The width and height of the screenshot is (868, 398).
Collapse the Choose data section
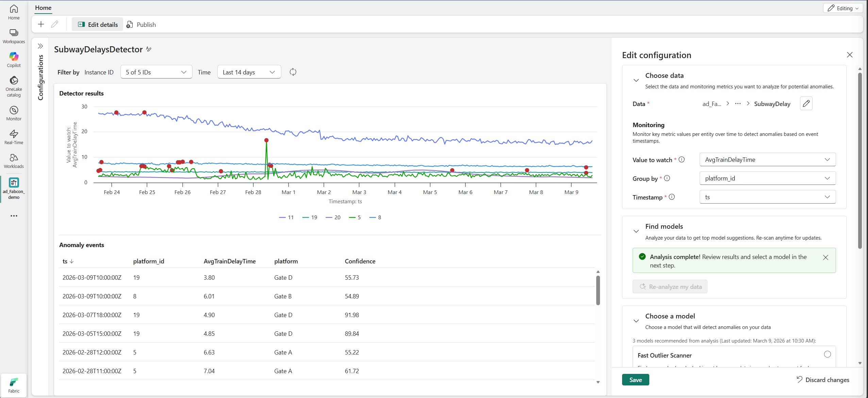636,80
